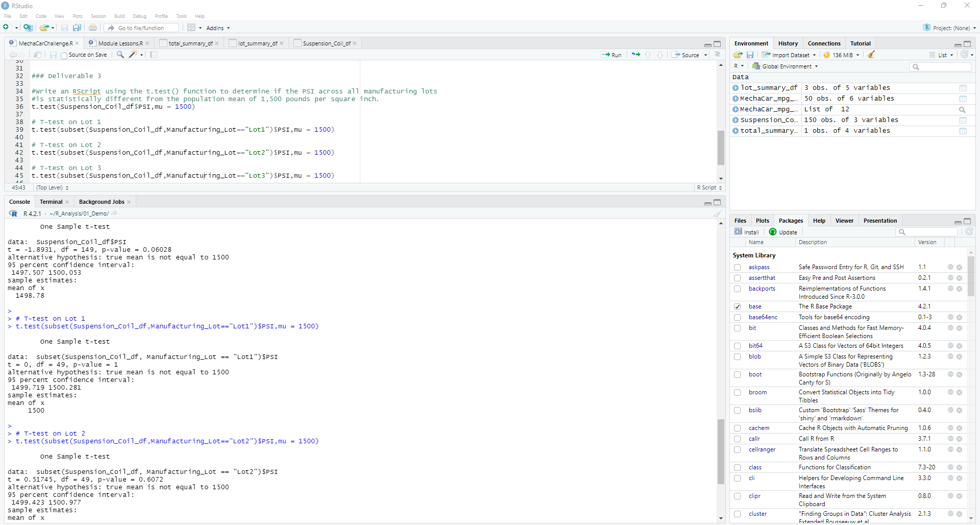This screenshot has height=525, width=980.
Task: Click the re-run previous code region icon
Action: pyautogui.click(x=635, y=55)
